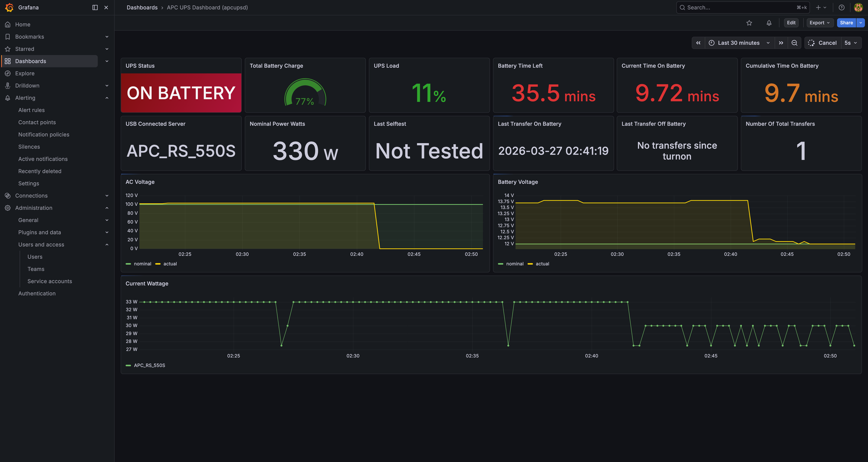
Task: Click the Edit dashboard button
Action: tap(791, 23)
